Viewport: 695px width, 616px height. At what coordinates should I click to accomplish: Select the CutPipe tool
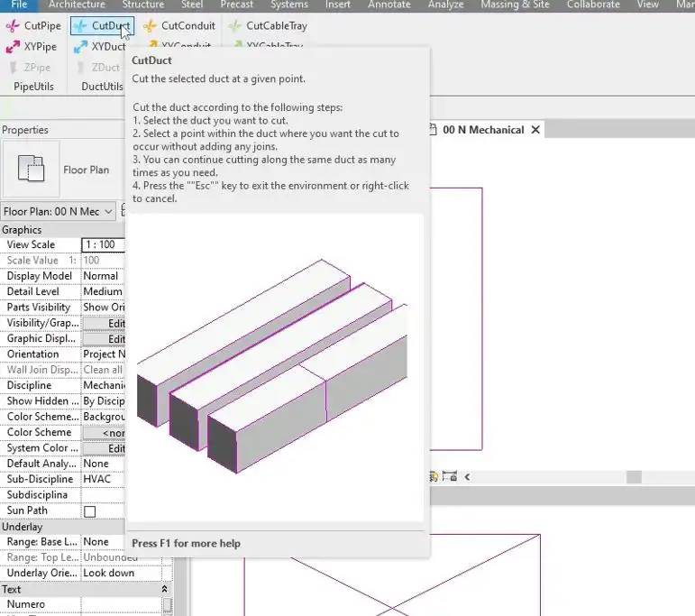point(32,26)
